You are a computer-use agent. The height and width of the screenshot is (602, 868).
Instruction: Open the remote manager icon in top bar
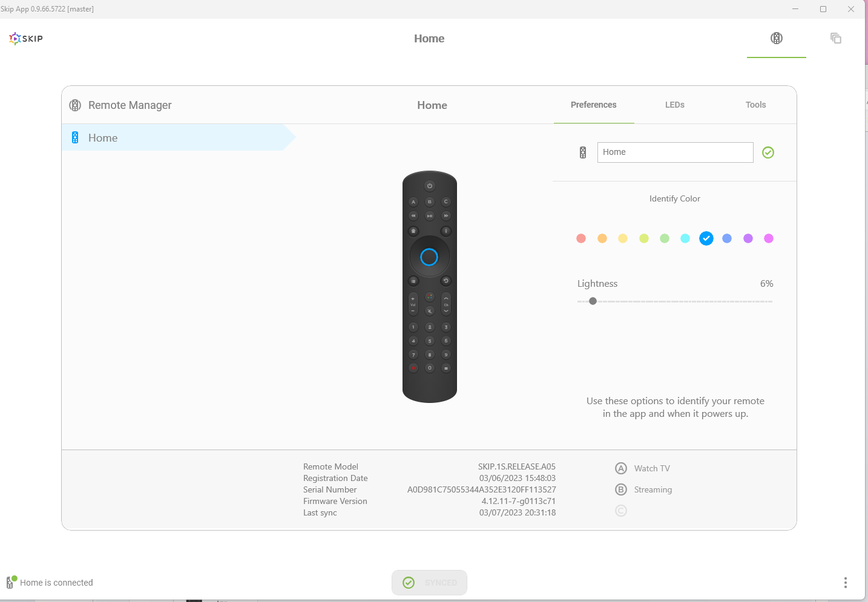coord(777,38)
